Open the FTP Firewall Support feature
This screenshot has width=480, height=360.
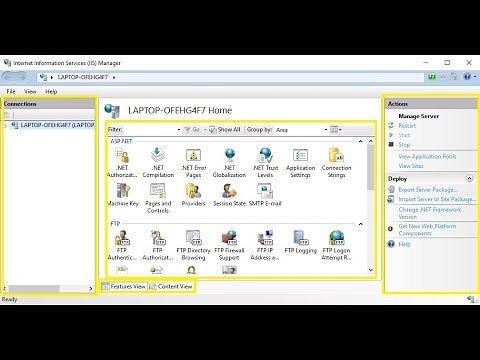tap(229, 245)
